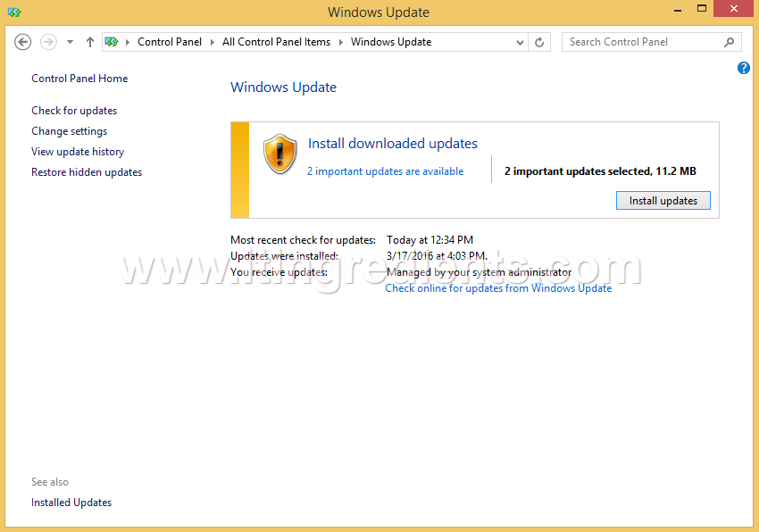Click the refresh icon next to address bar

pos(539,42)
